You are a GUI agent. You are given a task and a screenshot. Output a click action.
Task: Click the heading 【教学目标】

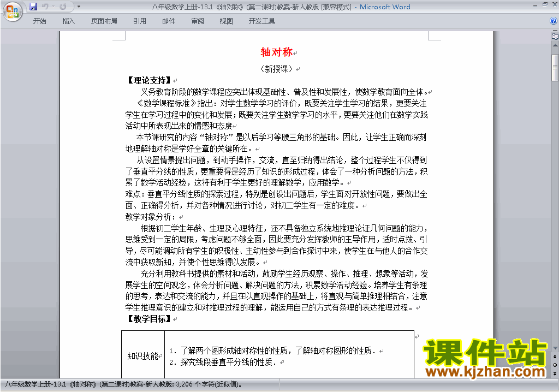coord(149,319)
